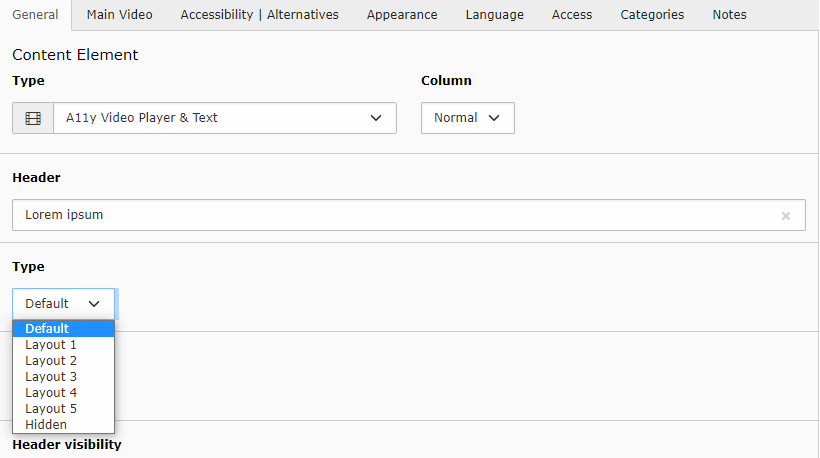Screen dimensions: 820x458
Task: Switch to the Categories tab
Action: tap(652, 15)
